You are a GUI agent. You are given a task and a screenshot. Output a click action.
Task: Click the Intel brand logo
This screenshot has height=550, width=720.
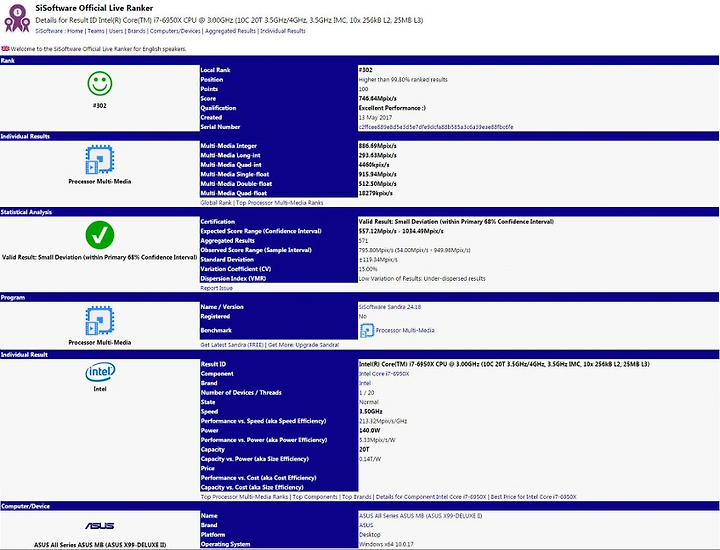[x=100, y=372]
